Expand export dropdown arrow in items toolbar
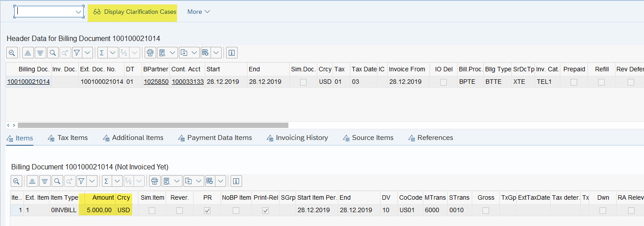Viewport: 644px width, 226px height. (x=200, y=181)
